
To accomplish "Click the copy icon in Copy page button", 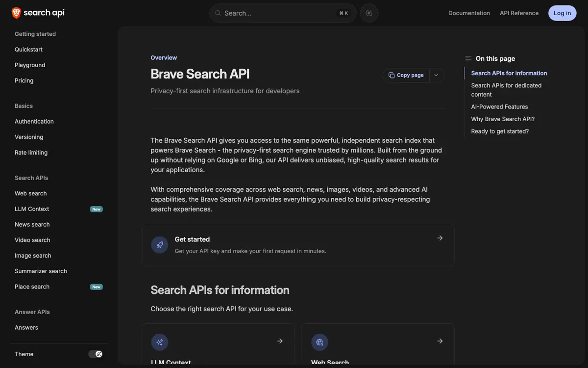I will pyautogui.click(x=392, y=75).
